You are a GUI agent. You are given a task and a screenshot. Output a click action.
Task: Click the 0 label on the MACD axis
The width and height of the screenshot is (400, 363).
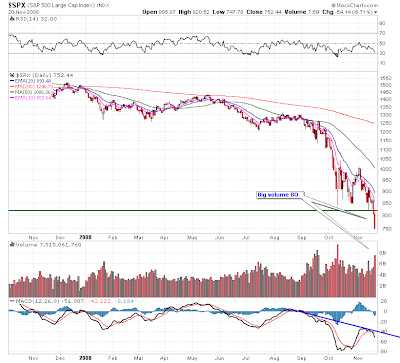[x=386, y=312]
